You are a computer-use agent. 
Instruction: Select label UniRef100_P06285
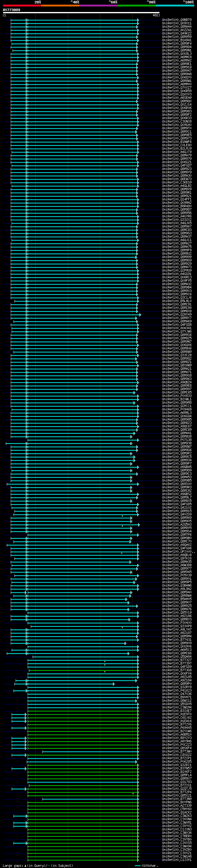tap(177, 761)
